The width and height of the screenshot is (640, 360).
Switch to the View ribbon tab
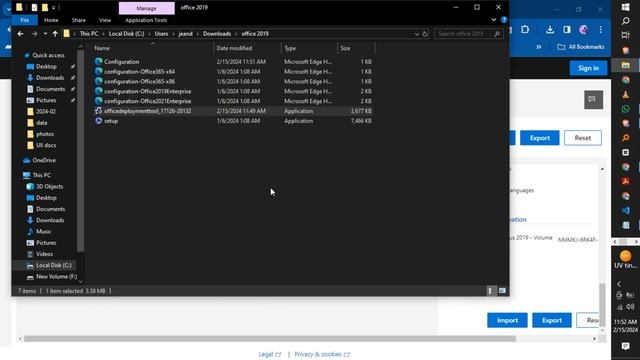[x=105, y=20]
